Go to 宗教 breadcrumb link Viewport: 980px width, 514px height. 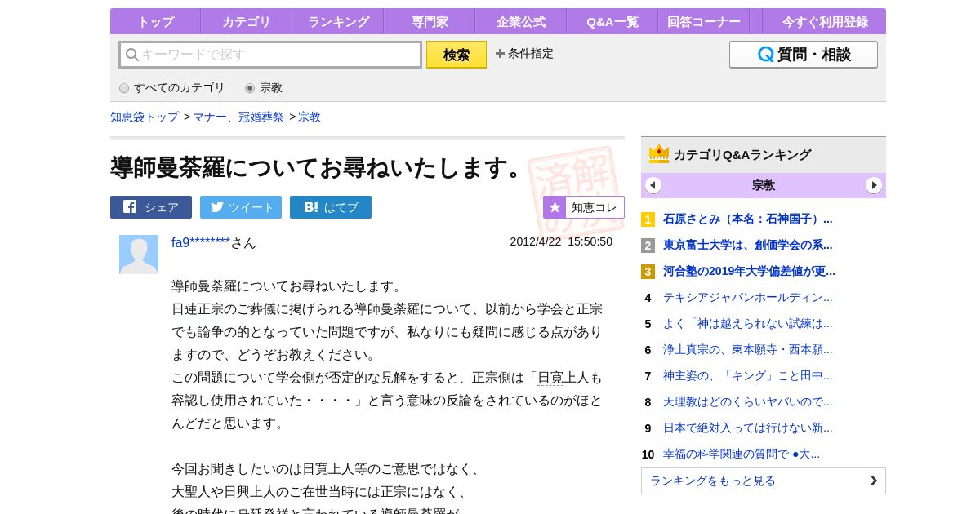[x=310, y=117]
